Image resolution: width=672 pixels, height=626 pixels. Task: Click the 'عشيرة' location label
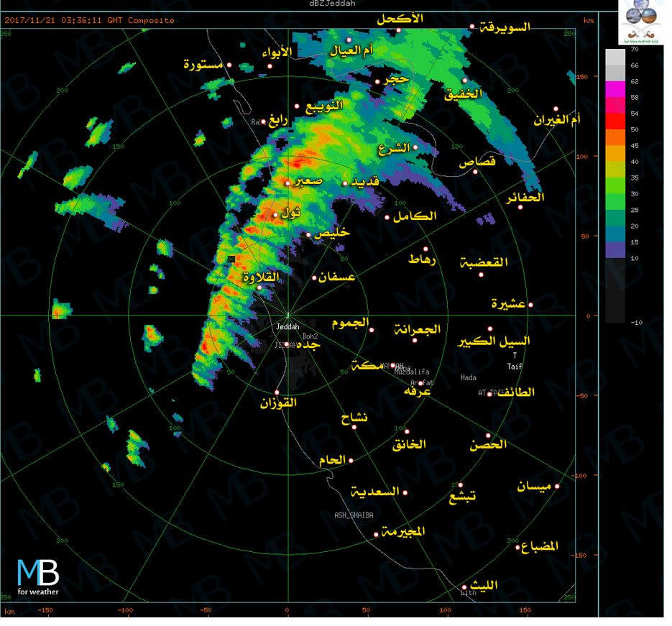(508, 304)
